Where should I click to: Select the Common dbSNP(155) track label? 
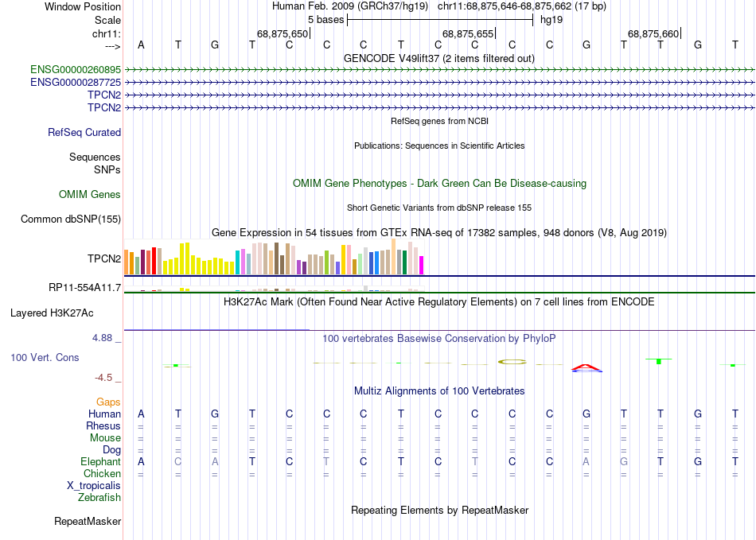coord(71,219)
